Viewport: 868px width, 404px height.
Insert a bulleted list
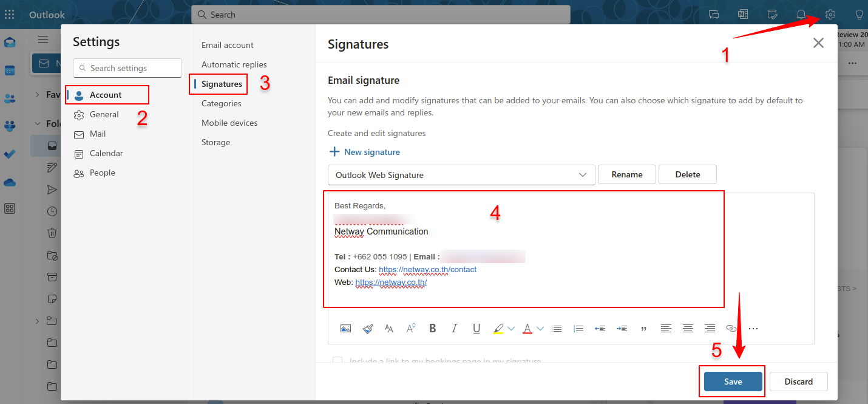pyautogui.click(x=557, y=329)
